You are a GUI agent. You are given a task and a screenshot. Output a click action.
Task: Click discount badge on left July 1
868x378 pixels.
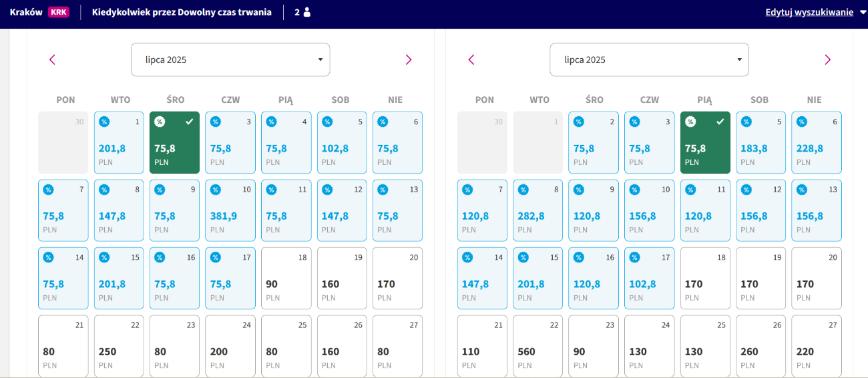pyautogui.click(x=104, y=122)
